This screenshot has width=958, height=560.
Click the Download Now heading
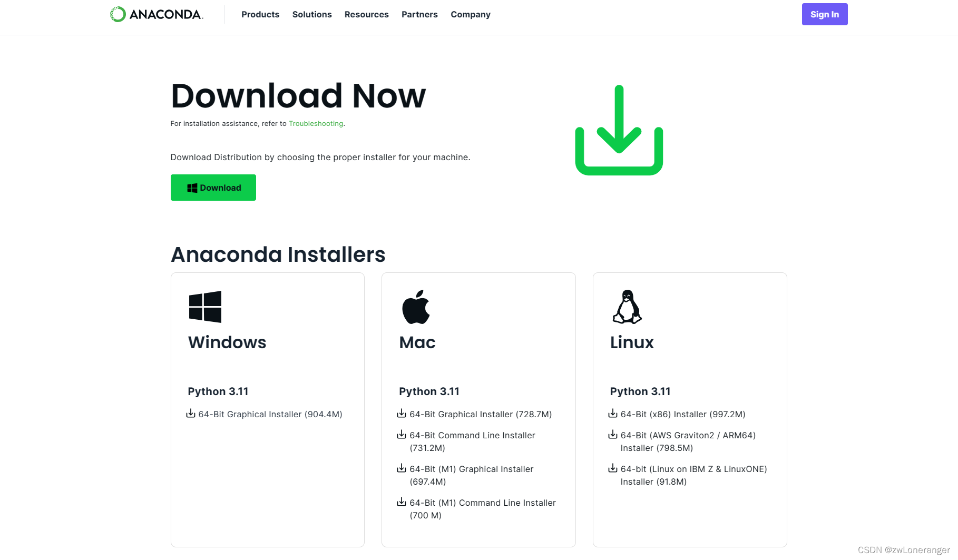pyautogui.click(x=298, y=96)
